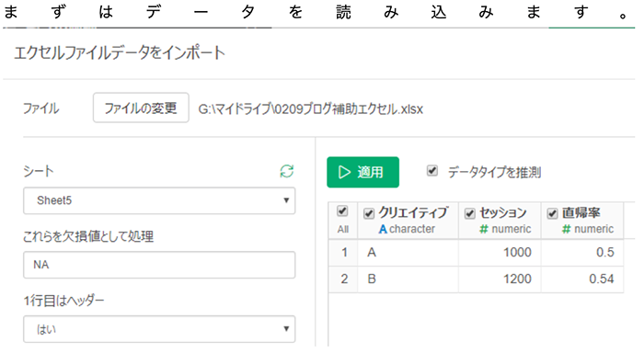The width and height of the screenshot is (644, 353).
Task: Open the Sheet5 sheet dropdown
Action: [x=159, y=200]
